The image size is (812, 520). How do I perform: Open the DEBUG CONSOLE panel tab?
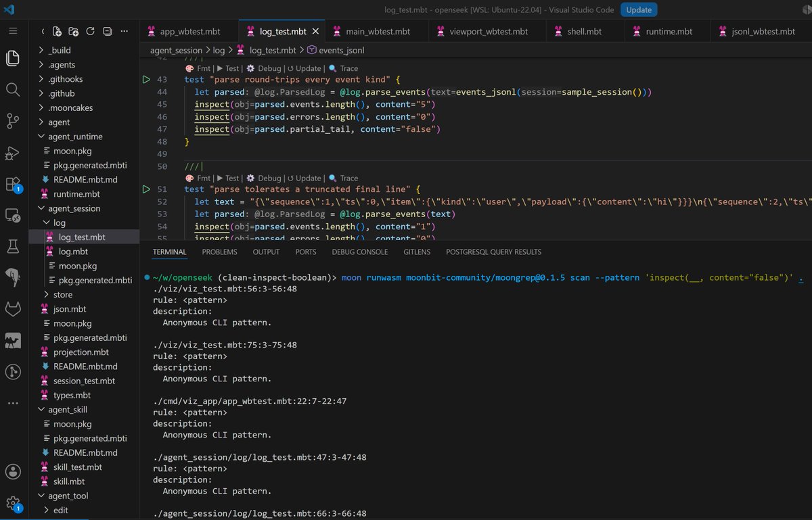click(359, 252)
